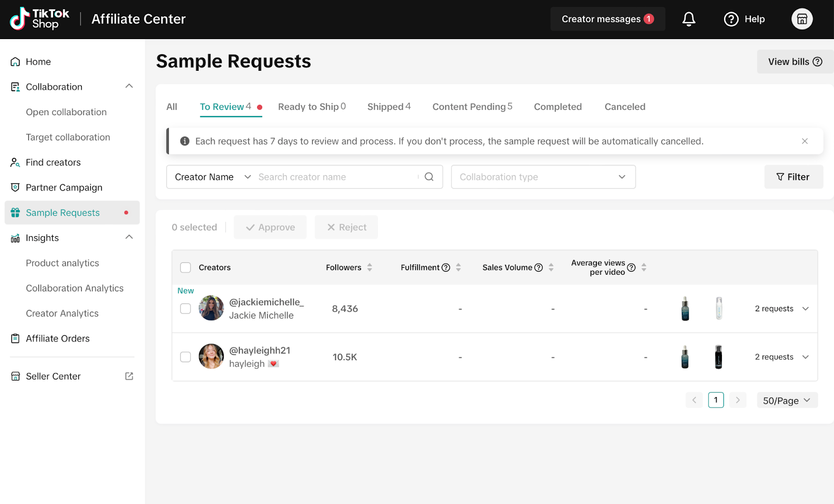Click the Fulfillment info question icon
This screenshot has height=504, width=834.
[x=446, y=267]
